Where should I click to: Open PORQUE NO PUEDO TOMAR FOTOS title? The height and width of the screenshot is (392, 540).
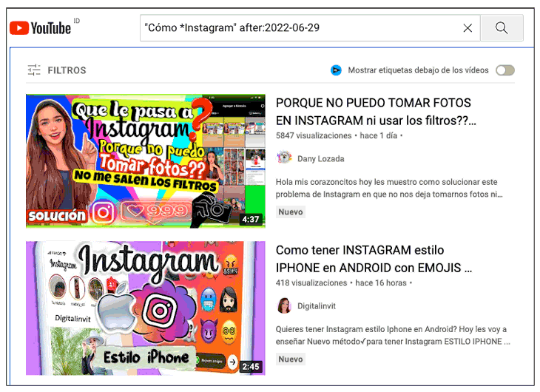[x=376, y=112]
